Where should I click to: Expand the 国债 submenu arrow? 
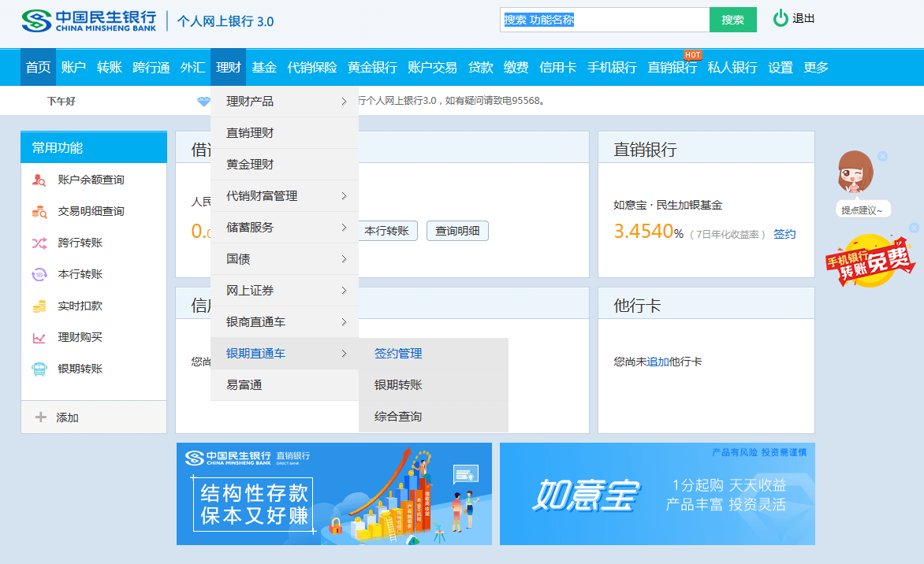tap(345, 259)
